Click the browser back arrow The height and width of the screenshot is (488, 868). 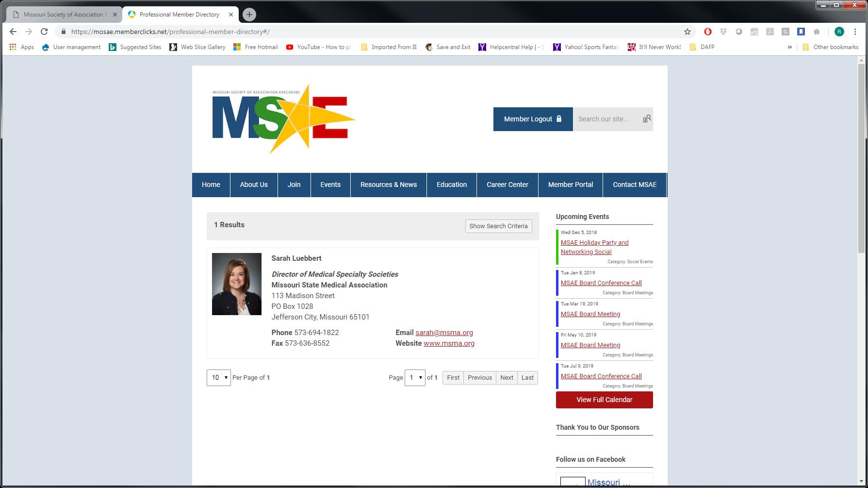tap(13, 32)
